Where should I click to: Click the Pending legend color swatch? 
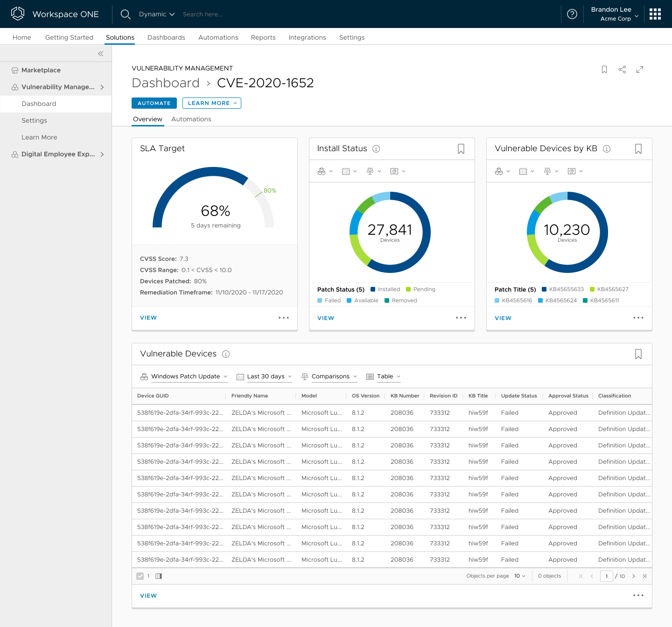coord(408,289)
